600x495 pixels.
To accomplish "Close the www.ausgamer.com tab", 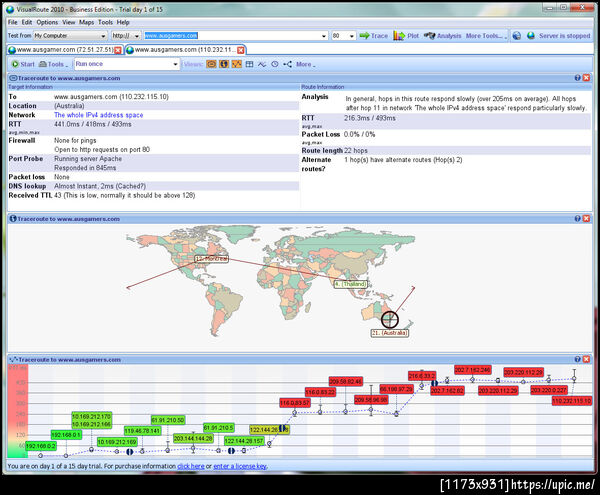I will [118, 50].
